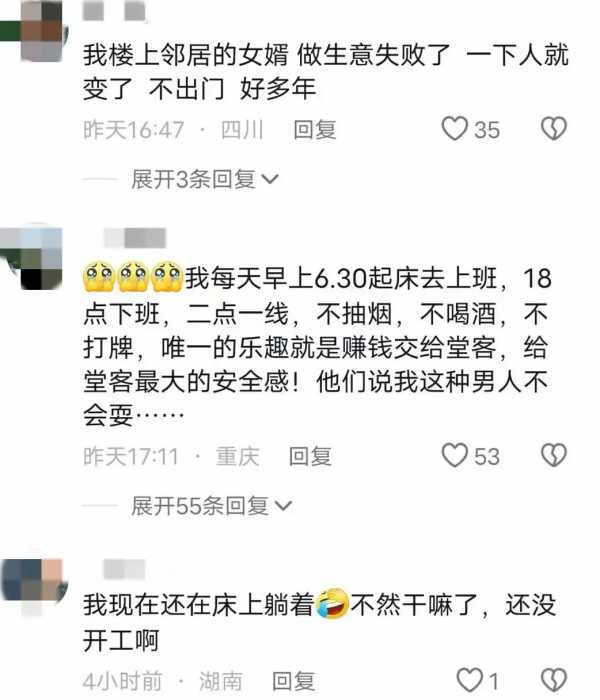Screen dimensions: 600x700
Task: Reply to the 昨天17:11 重庆 comment
Action: (x=310, y=456)
